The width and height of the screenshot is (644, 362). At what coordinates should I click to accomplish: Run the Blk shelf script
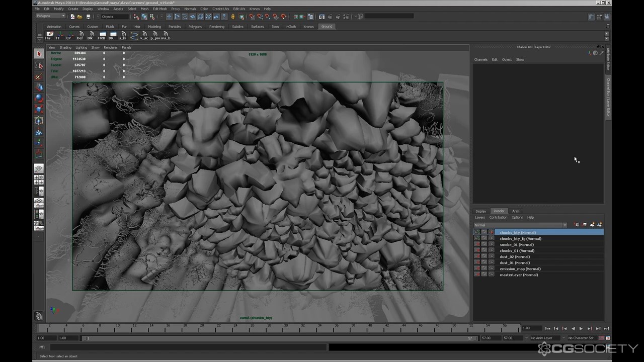[90, 35]
